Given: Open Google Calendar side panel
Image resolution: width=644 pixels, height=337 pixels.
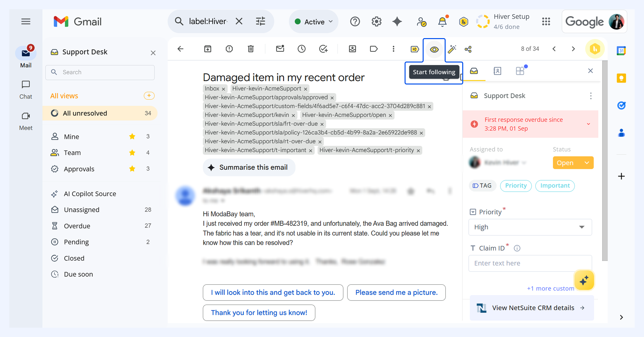Looking at the screenshot, I should [x=621, y=51].
